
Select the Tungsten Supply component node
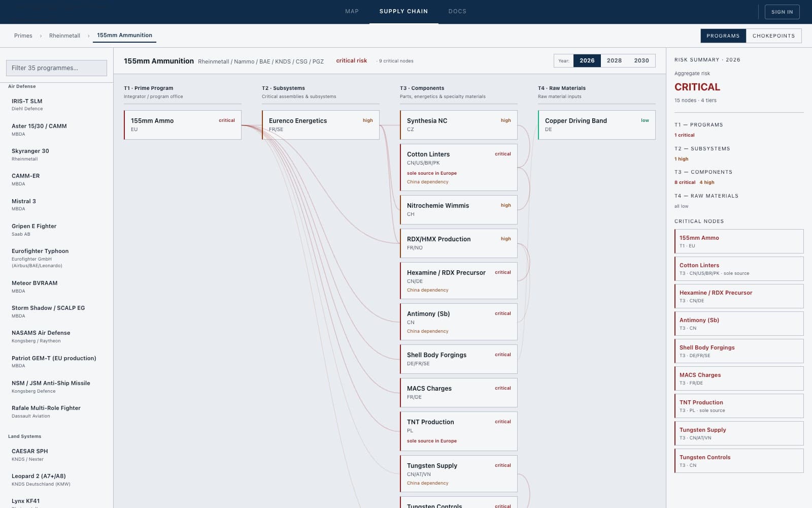(459, 473)
